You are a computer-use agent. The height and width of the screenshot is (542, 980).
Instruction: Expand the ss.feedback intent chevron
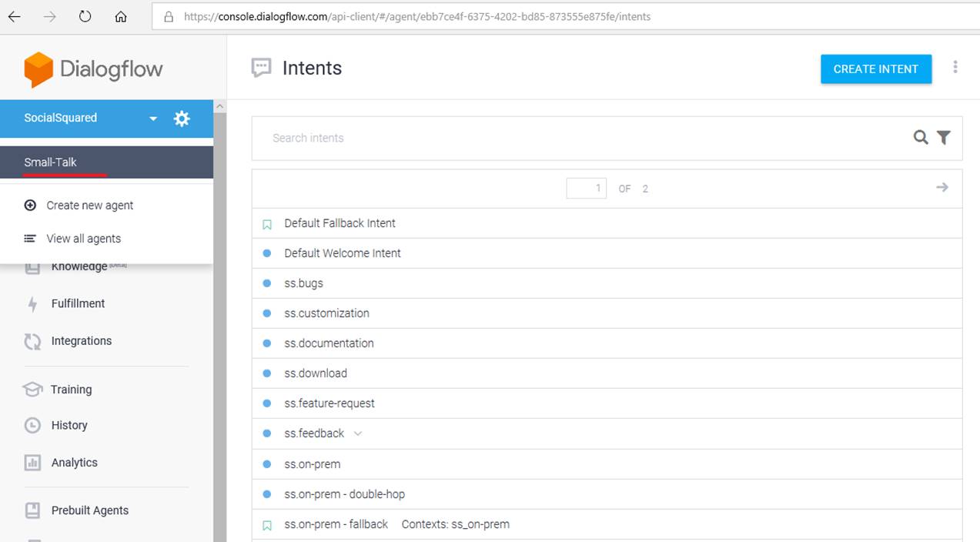tap(357, 433)
